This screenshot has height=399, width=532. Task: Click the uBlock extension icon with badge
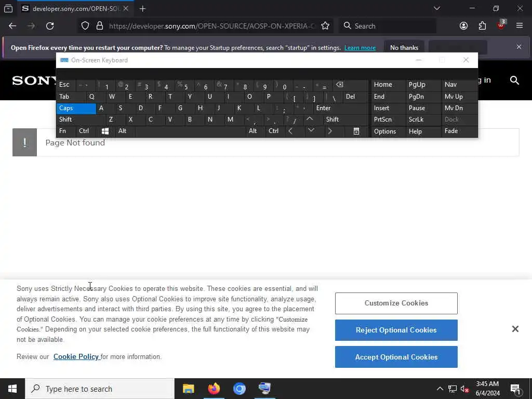click(x=501, y=25)
